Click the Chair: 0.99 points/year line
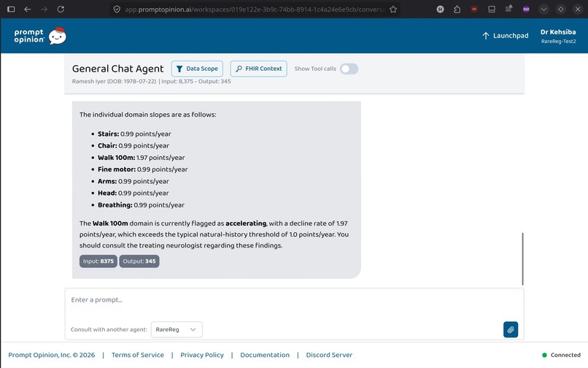Viewport: 588px width, 368px height. tap(133, 146)
